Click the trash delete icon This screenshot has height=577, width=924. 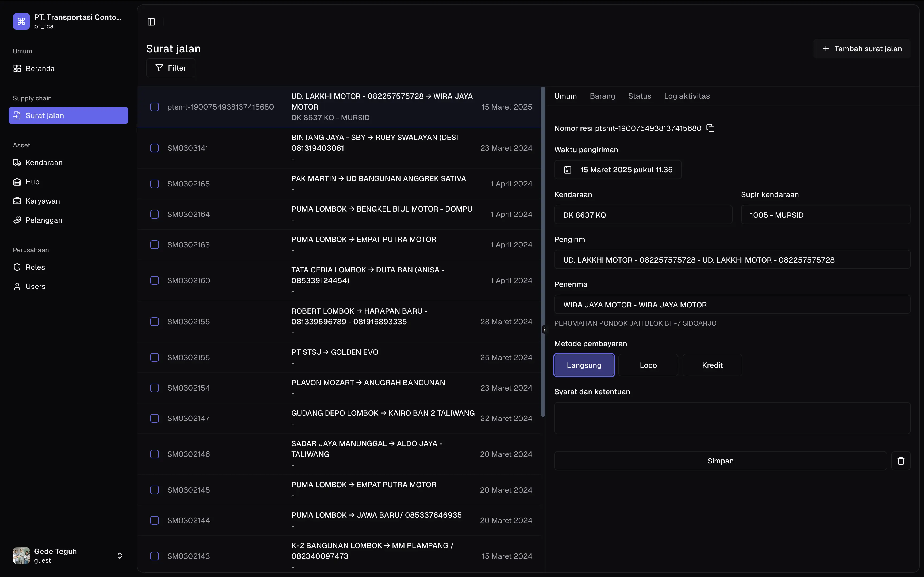[x=901, y=461]
